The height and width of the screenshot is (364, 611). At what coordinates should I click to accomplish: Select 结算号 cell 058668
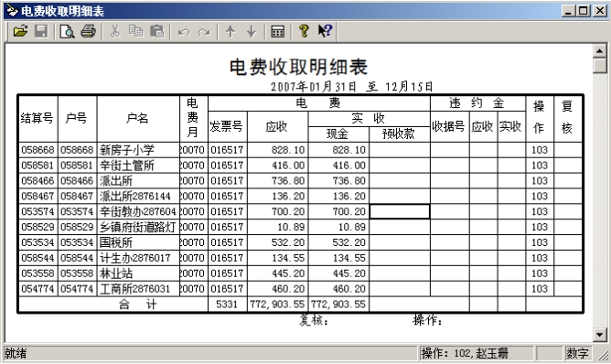(x=38, y=150)
